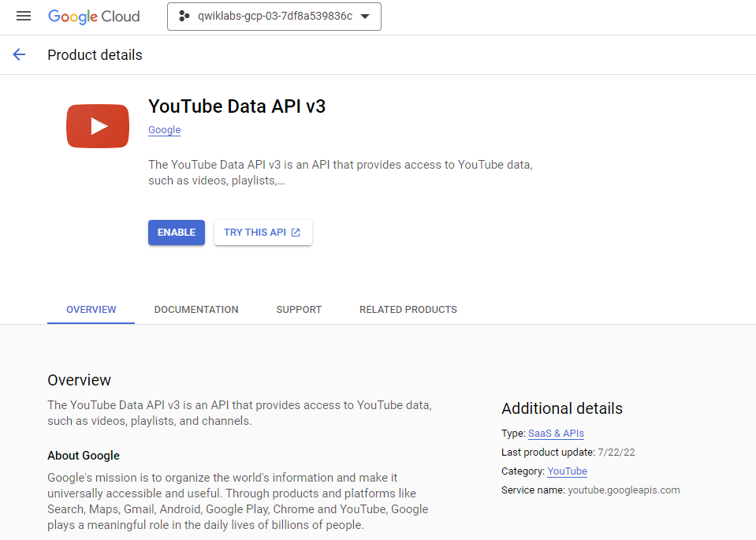756x540 pixels.
Task: Open the qwiklabs project selector dropdown
Action: tap(274, 17)
